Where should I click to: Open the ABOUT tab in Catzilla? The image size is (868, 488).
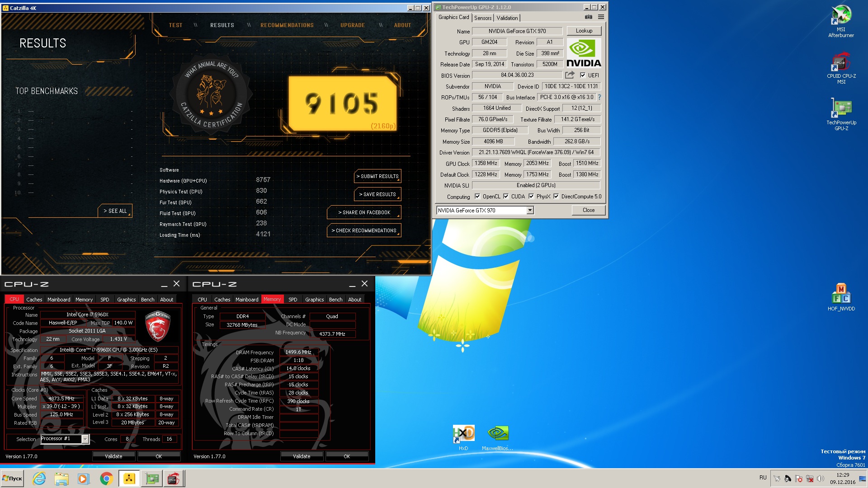(402, 25)
